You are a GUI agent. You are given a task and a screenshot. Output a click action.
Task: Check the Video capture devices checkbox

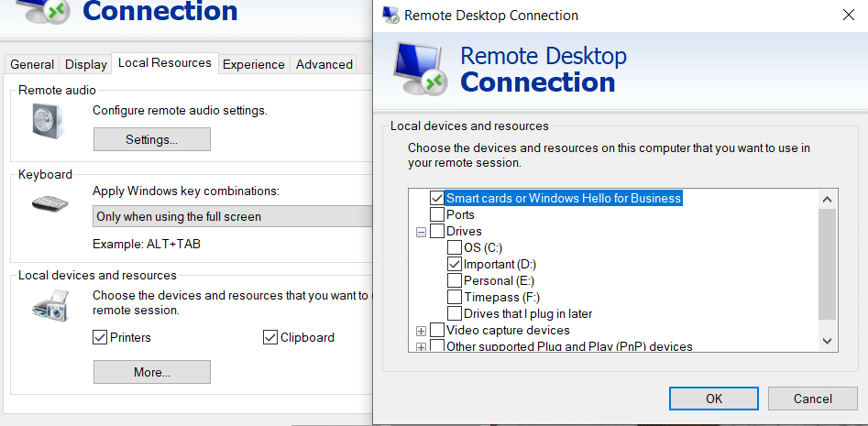pyautogui.click(x=437, y=331)
